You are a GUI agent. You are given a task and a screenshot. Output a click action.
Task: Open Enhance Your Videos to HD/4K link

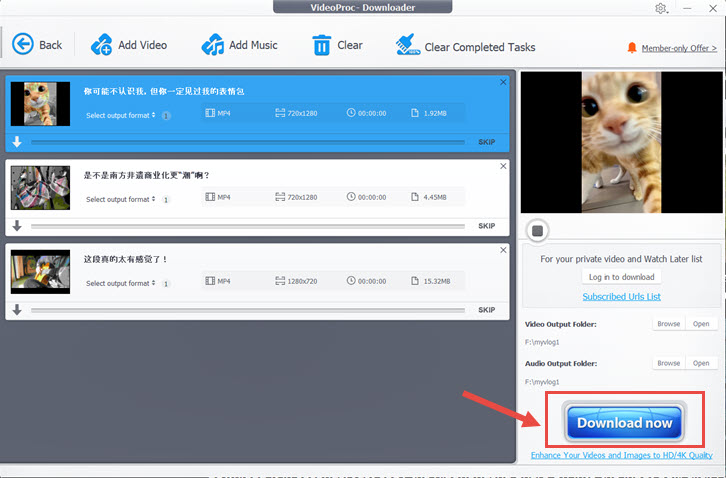pyautogui.click(x=621, y=455)
